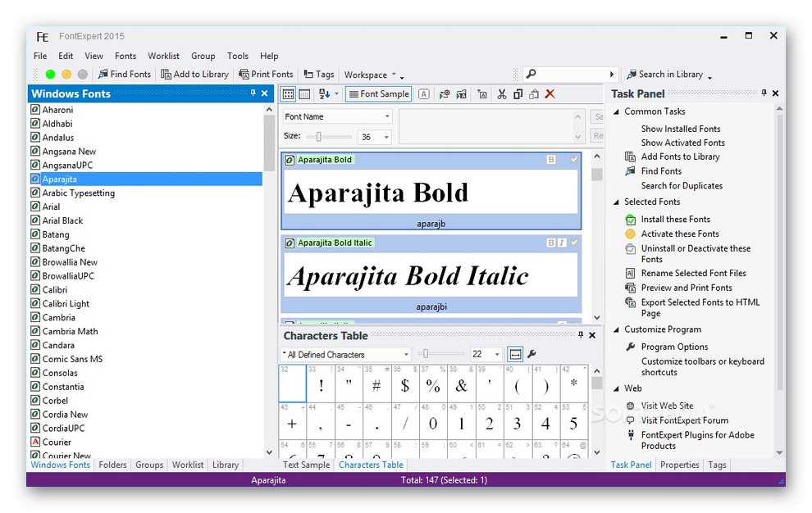
Task: Open the Font Name combo box
Action: pyautogui.click(x=337, y=116)
